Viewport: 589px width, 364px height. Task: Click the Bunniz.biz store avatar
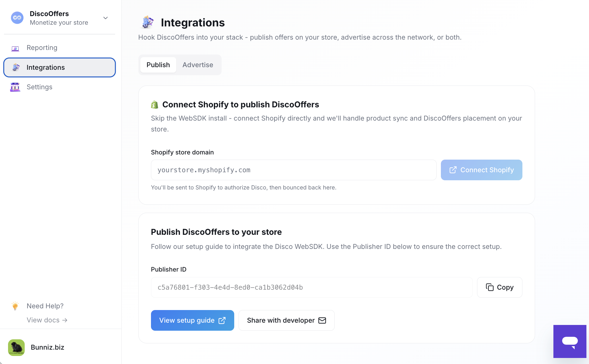pyautogui.click(x=16, y=347)
